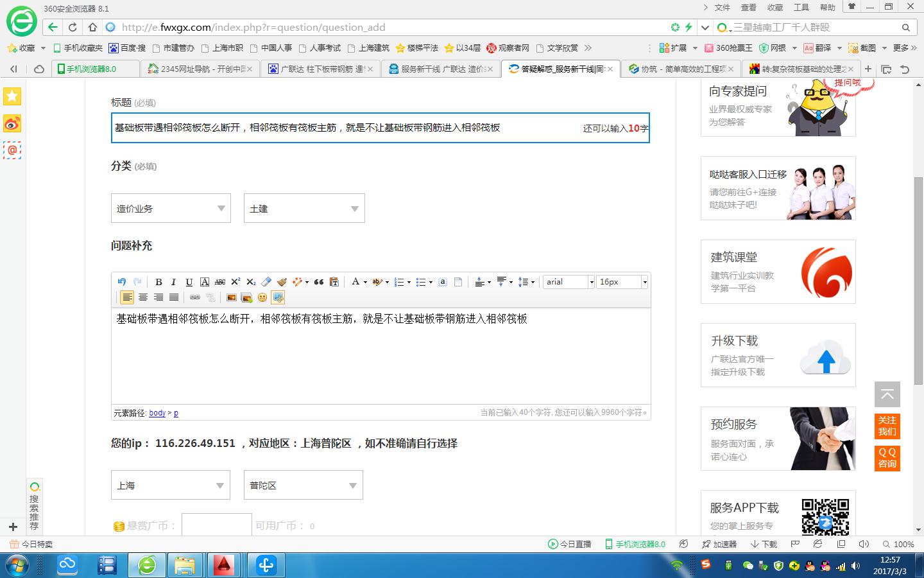Click the body element path link
This screenshot has width=924, height=578.
click(157, 413)
